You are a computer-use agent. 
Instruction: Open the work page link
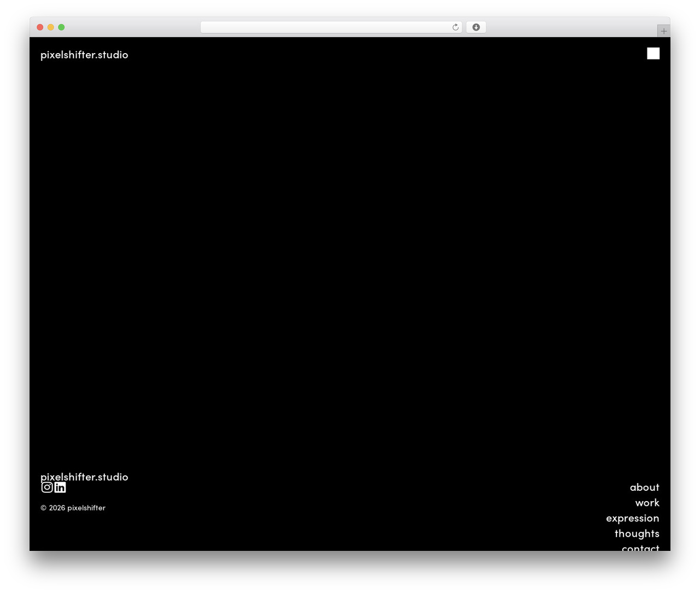point(647,503)
